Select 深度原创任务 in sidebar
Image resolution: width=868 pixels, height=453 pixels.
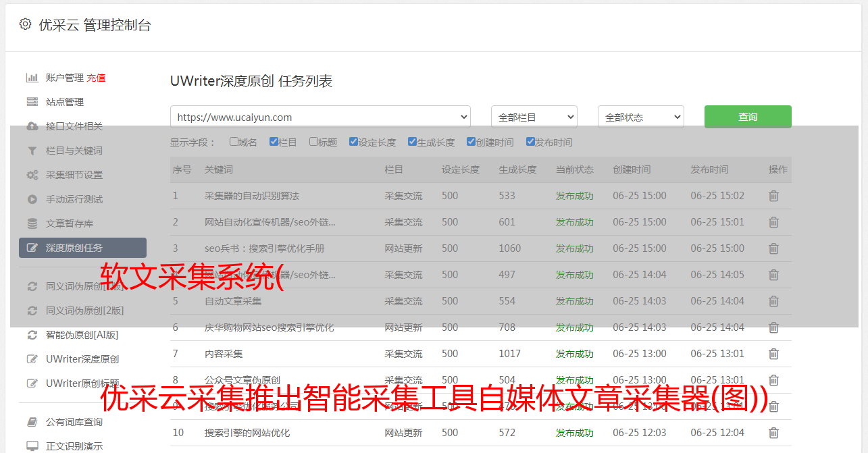point(82,248)
